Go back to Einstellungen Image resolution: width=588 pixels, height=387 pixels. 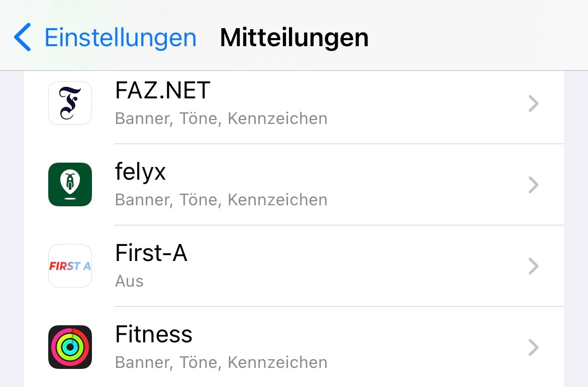(x=120, y=38)
